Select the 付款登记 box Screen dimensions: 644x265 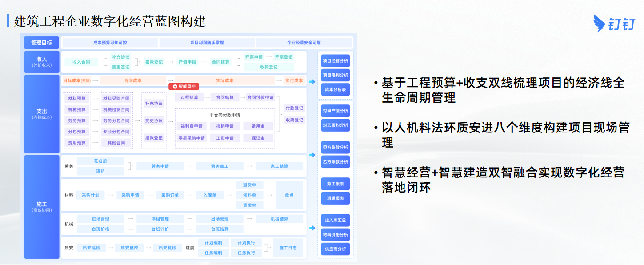(294, 108)
